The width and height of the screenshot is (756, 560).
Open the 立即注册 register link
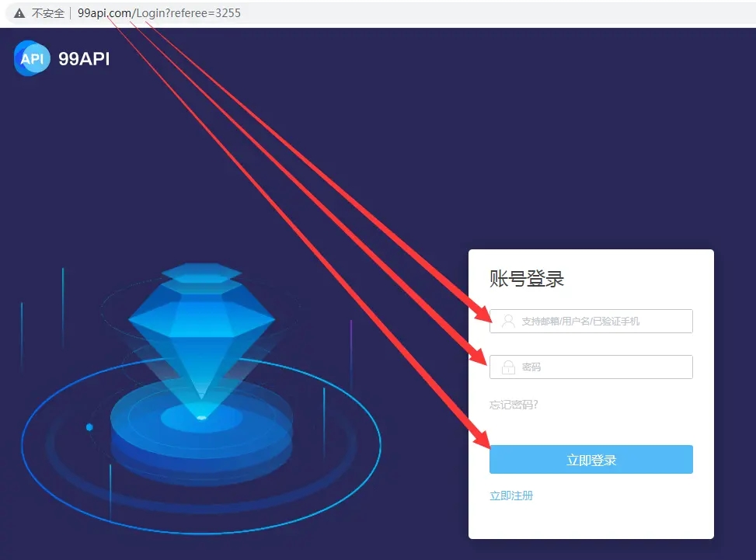coord(511,496)
